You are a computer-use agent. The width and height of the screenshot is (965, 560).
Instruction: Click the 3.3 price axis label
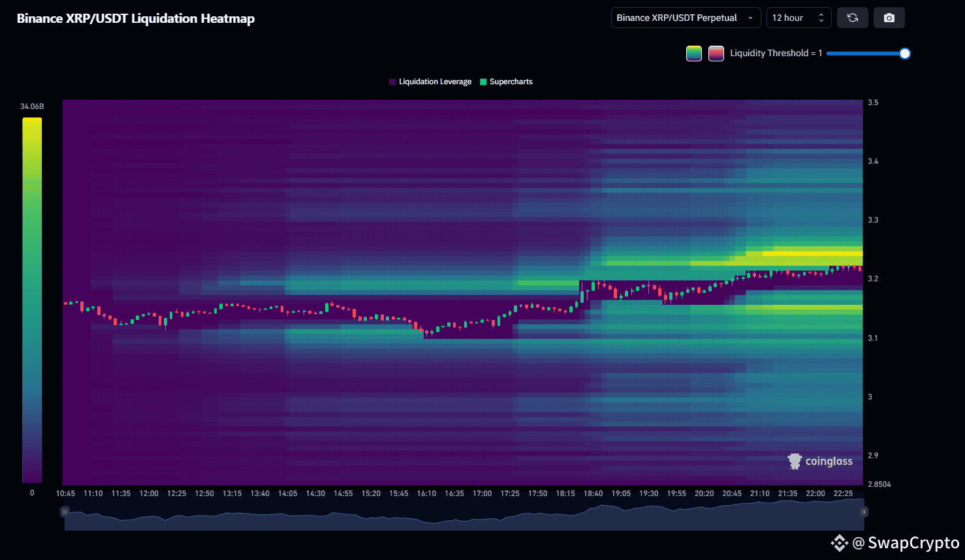[x=873, y=220]
